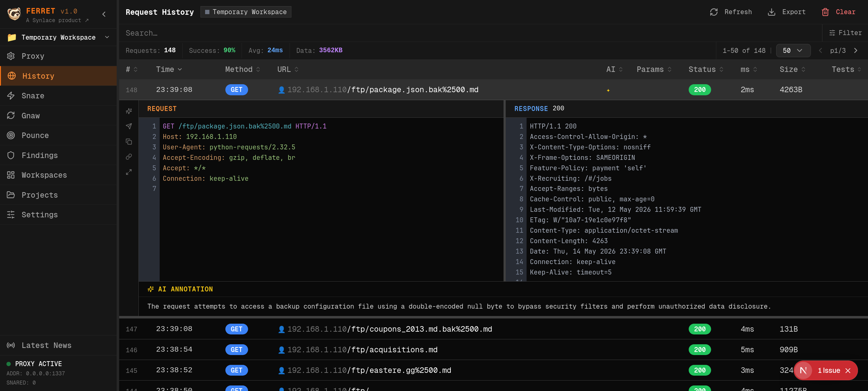Expand the Temporary Workspace selector
Image resolution: width=868 pixels, height=391 pixels.
[58, 37]
